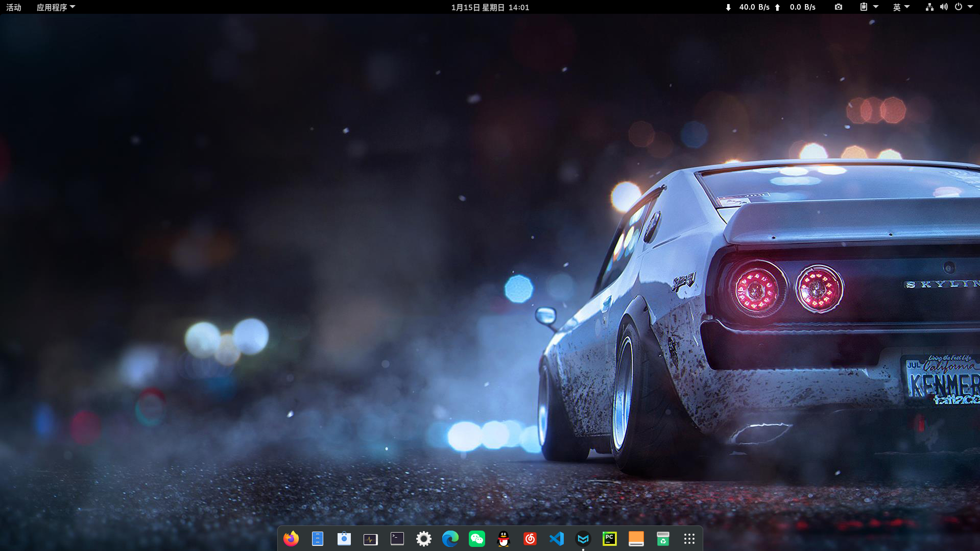Click the power icon in top bar
Image resolution: width=980 pixels, height=551 pixels.
[x=959, y=7]
